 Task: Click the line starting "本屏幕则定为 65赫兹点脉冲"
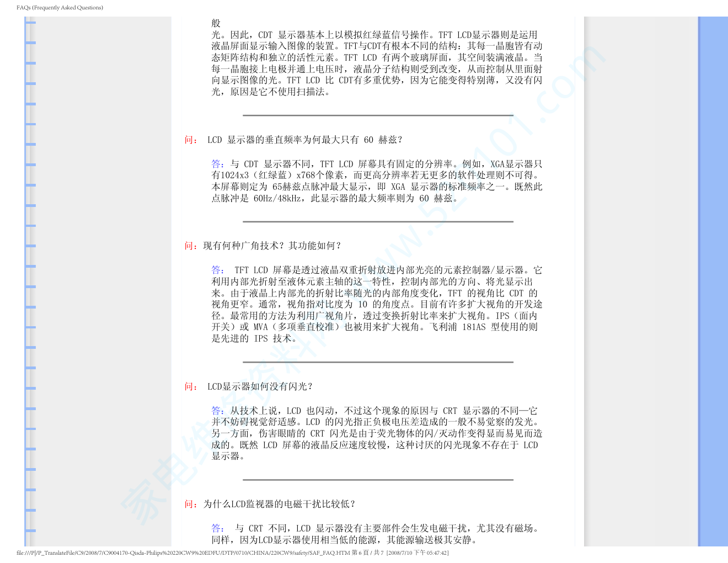coord(377,187)
